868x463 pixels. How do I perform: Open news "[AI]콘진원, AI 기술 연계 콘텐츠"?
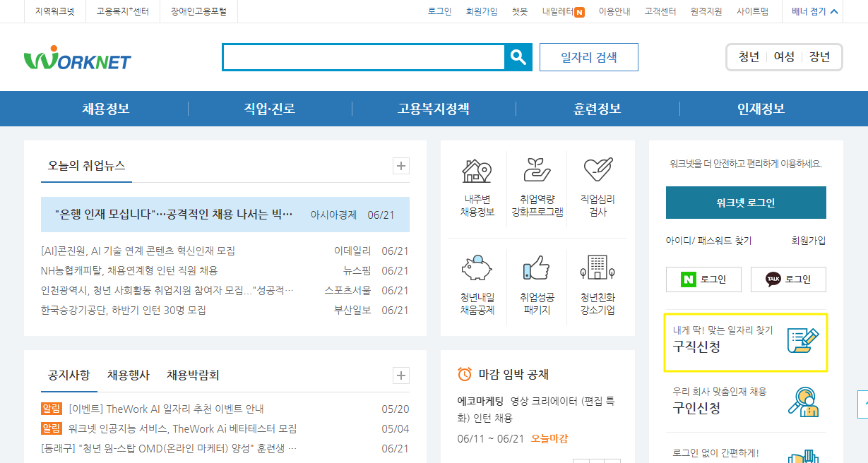[x=138, y=251]
